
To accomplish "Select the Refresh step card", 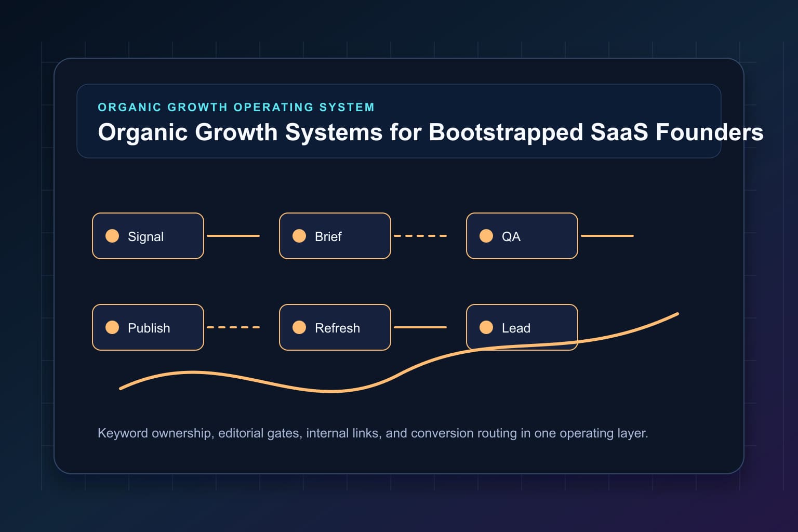I will pos(335,327).
